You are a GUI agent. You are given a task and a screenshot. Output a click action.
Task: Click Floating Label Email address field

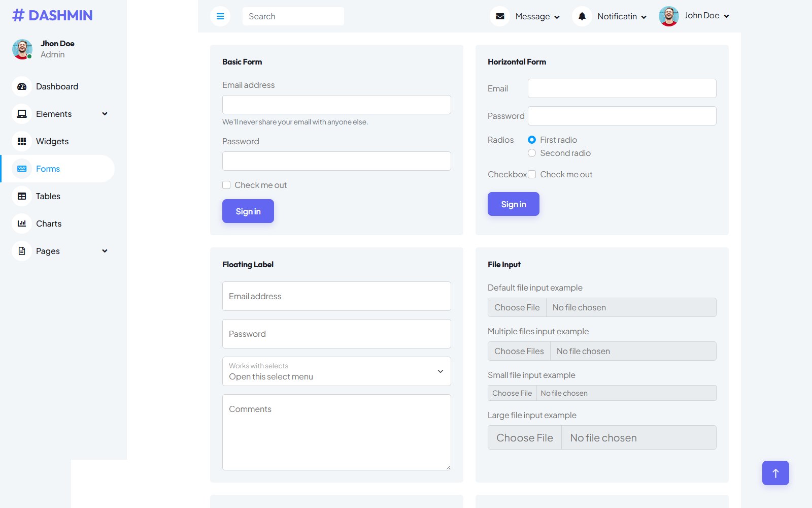click(x=336, y=296)
